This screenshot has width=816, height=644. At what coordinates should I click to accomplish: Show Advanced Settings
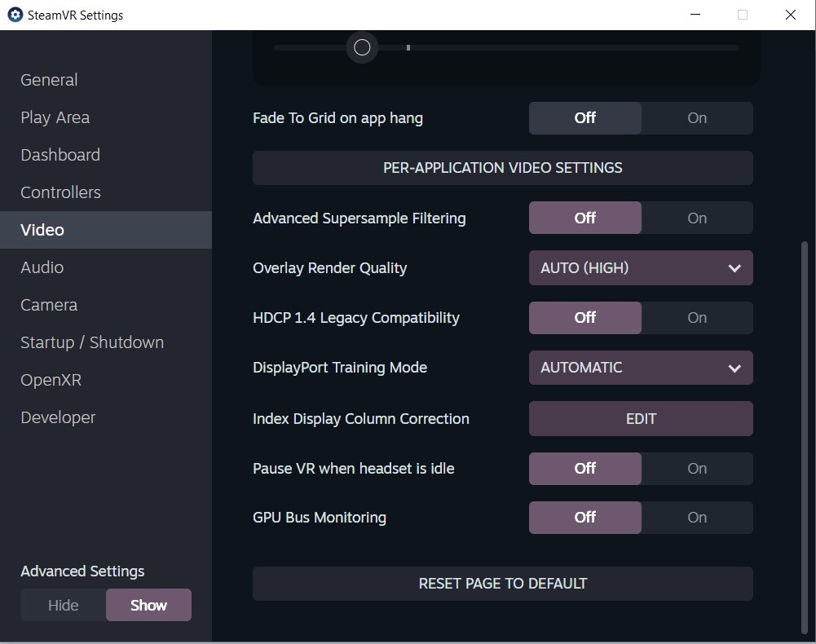(149, 605)
